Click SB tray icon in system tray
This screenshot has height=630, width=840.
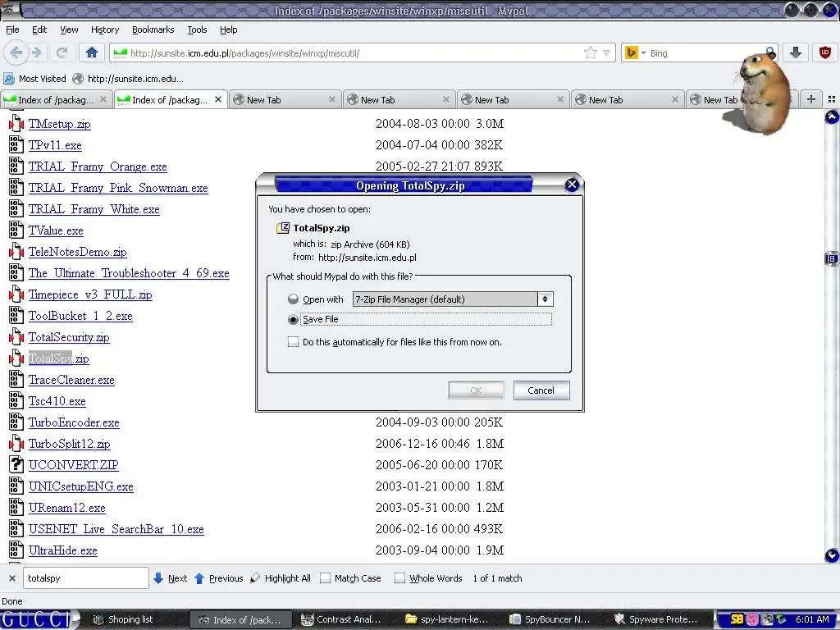pos(737,619)
